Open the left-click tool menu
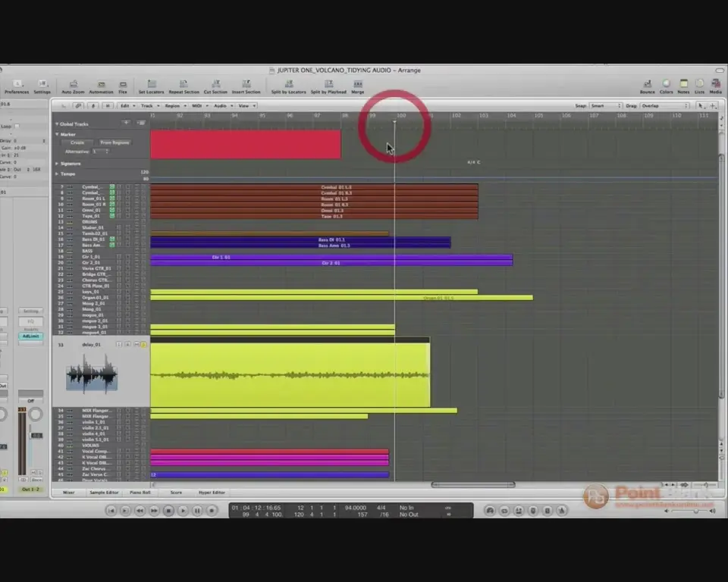 701,106
